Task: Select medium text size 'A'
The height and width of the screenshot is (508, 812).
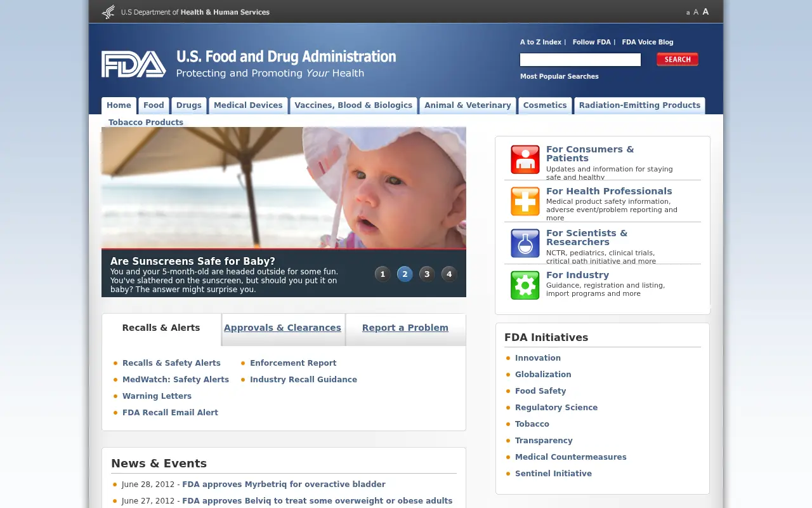Action: coord(696,12)
